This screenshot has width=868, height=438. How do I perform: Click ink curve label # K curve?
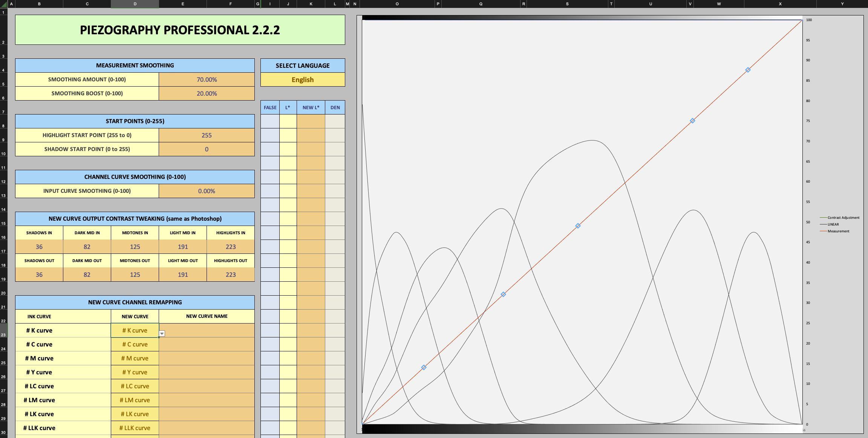coord(39,330)
